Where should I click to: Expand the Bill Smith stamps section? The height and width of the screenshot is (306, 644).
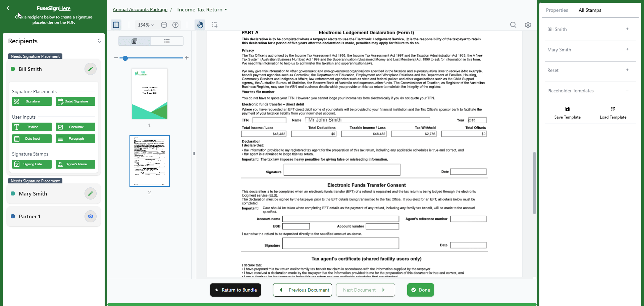[627, 29]
